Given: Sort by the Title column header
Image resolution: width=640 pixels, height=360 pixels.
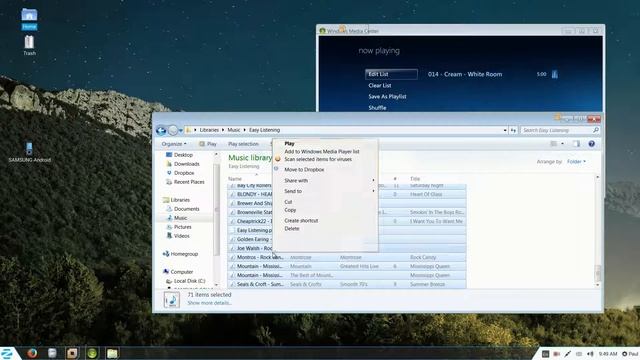Looking at the screenshot, I should coord(415,179).
